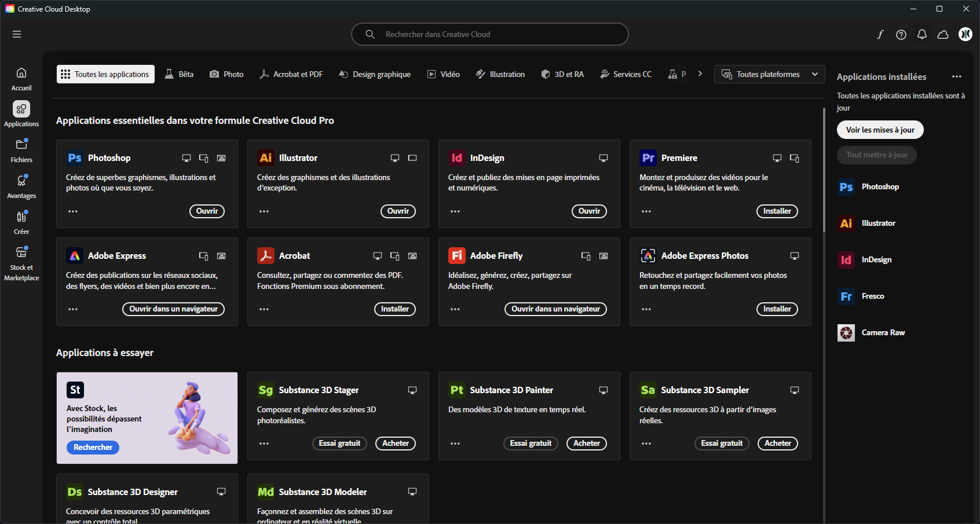This screenshot has height=524, width=980.
Task: Select the Toutes les applications tab
Action: coord(105,74)
